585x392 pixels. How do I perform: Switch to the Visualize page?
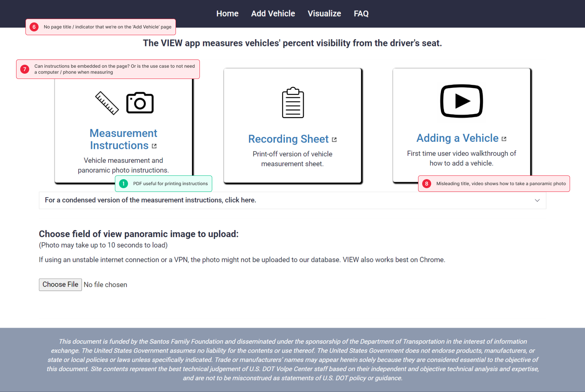(324, 14)
